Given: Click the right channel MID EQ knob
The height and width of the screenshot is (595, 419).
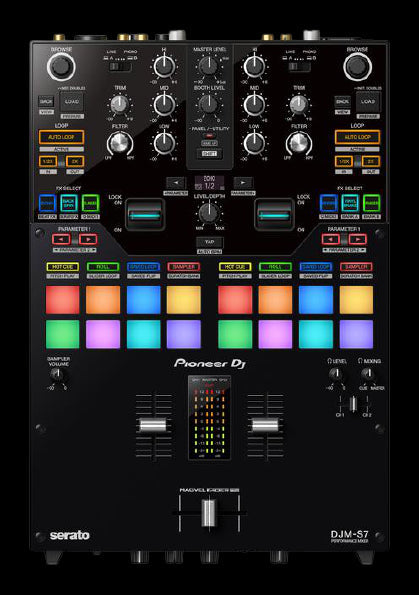Looking at the screenshot, I should click(x=254, y=105).
